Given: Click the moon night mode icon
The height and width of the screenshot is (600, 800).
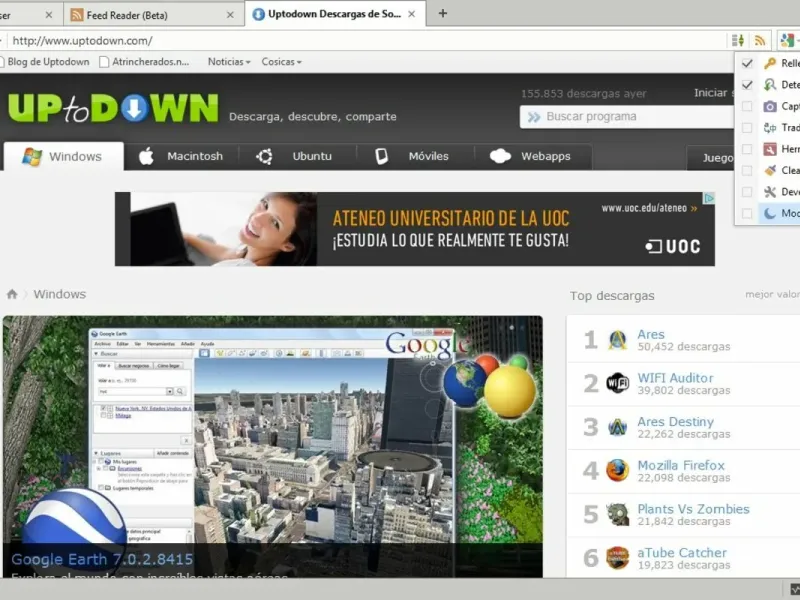Looking at the screenshot, I should click(x=770, y=213).
